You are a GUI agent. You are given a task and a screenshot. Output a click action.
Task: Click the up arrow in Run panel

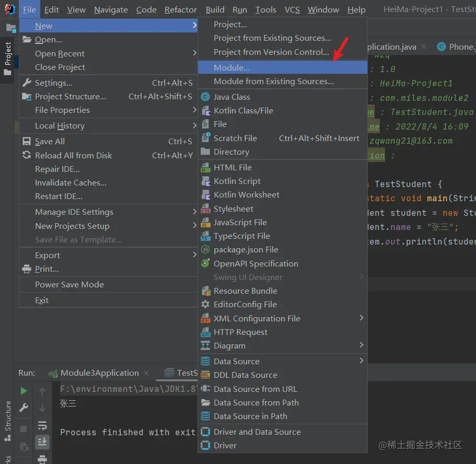42,391
